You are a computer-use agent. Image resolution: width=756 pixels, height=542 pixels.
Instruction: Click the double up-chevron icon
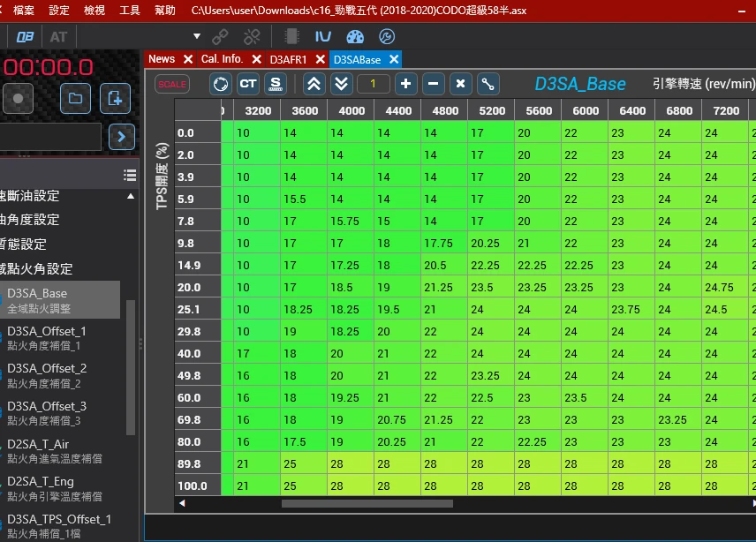coord(314,84)
